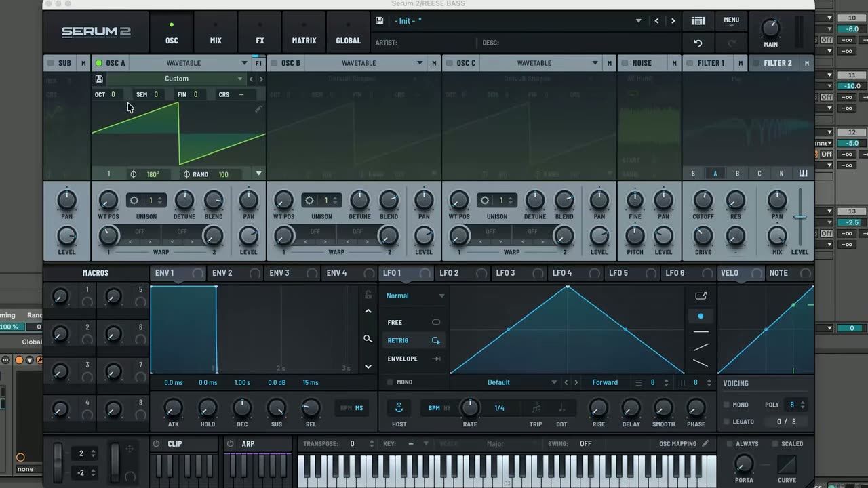This screenshot has width=868, height=488.
Task: Enable OSC C
Action: tap(450, 63)
